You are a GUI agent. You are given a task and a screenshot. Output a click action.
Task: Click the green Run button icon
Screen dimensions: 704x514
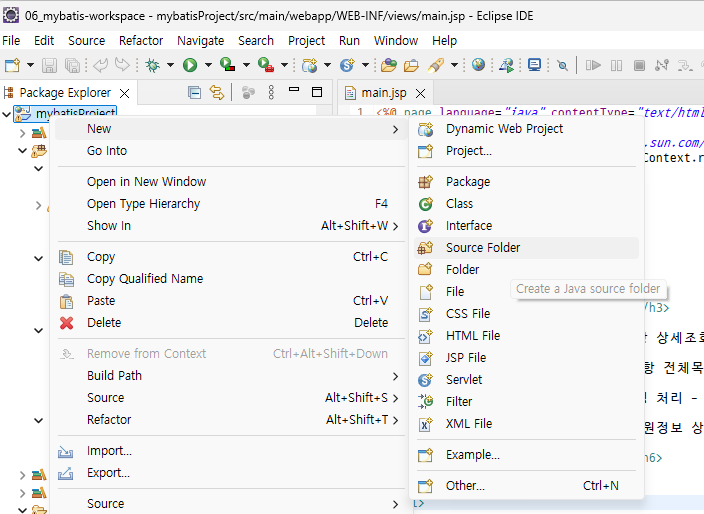tap(190, 66)
